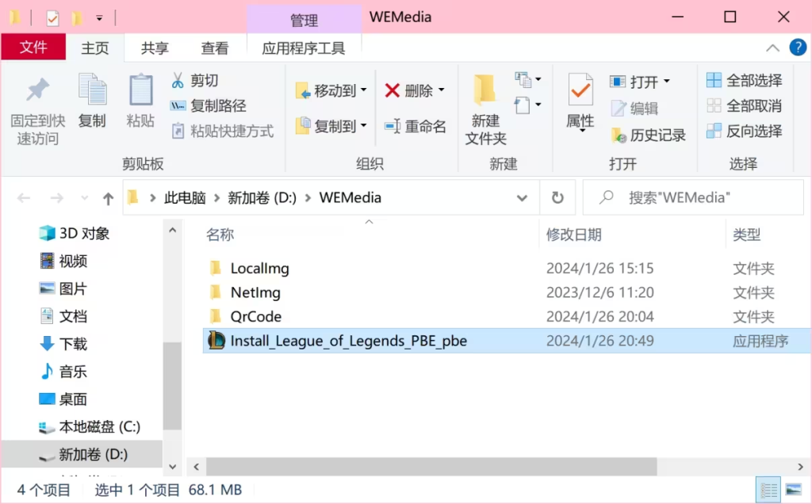Click the Delete (删除) red X icon
This screenshot has width=812, height=504.
tap(392, 90)
